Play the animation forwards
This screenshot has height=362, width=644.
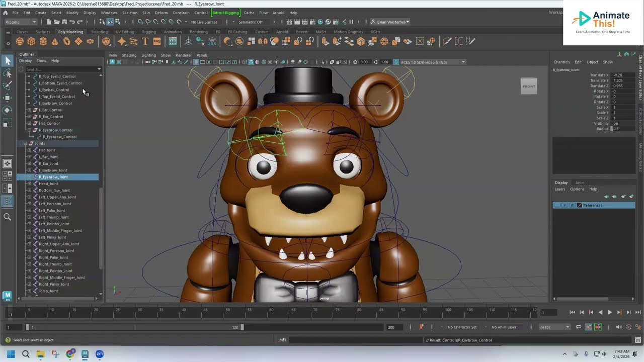610,312
